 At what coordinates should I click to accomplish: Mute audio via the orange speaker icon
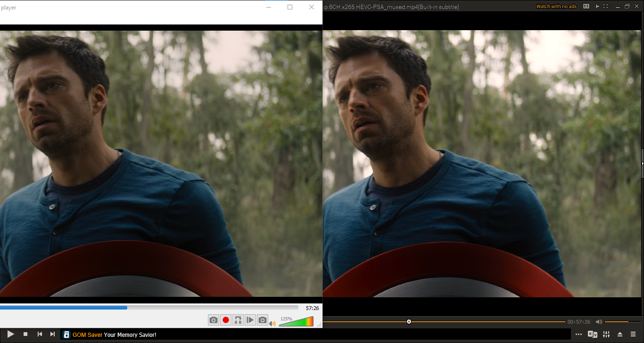(x=272, y=323)
